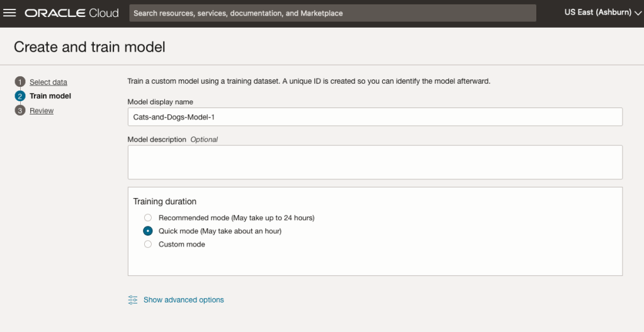Click the search resources and services field
This screenshot has width=644, height=332.
(332, 13)
